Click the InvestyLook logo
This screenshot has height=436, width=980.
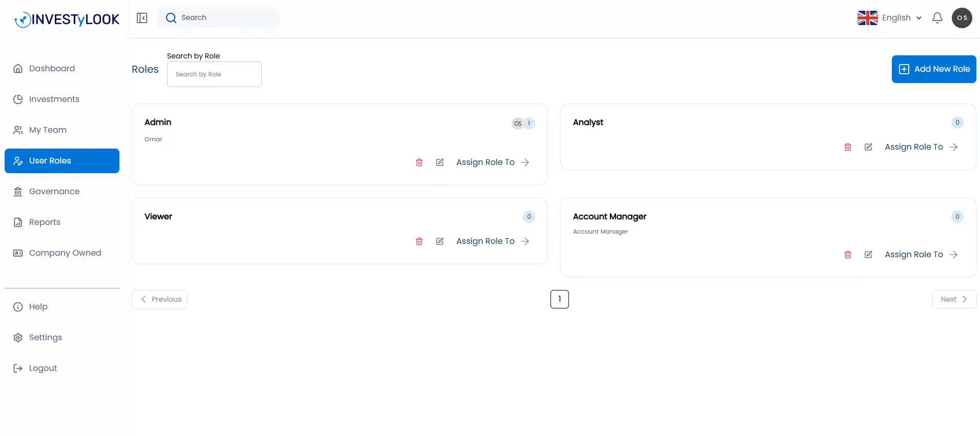click(67, 19)
